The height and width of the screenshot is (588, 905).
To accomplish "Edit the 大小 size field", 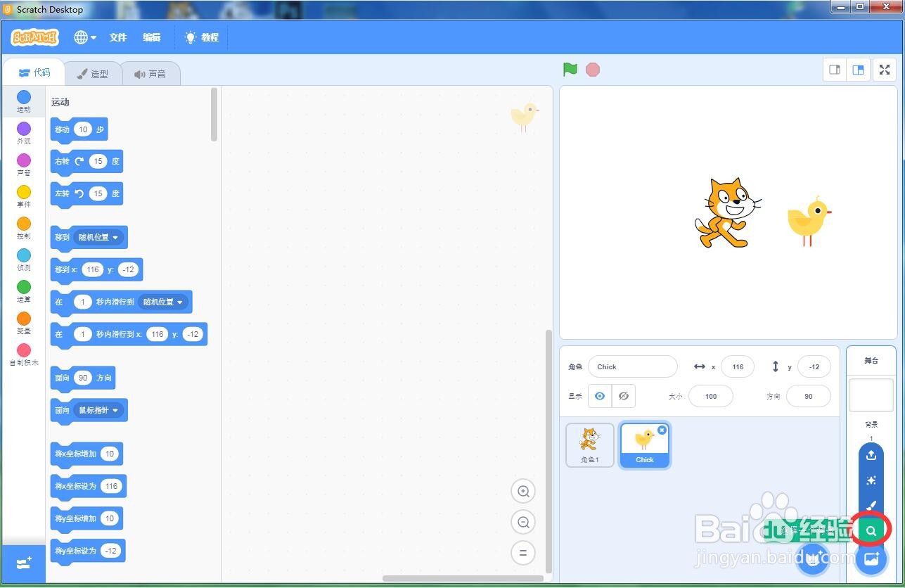I will [711, 396].
